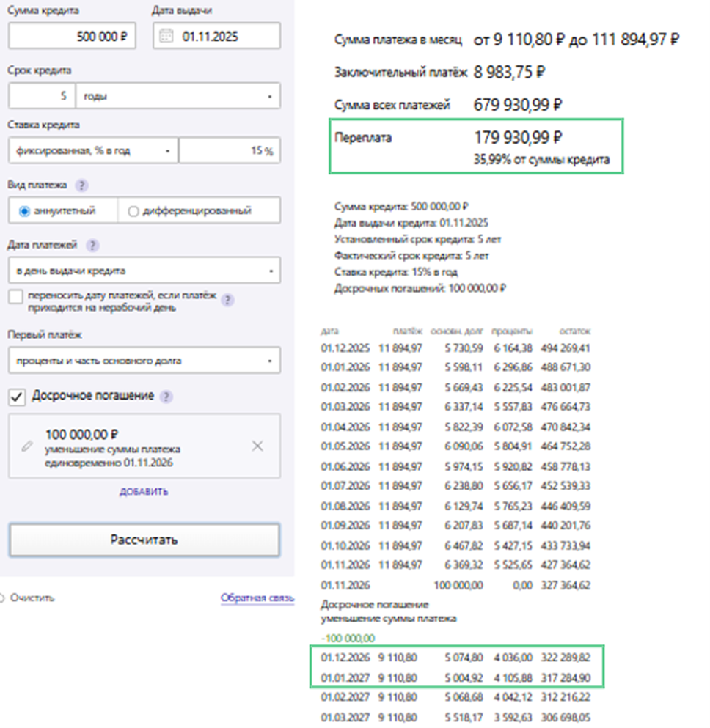Open в день выдачи кредита dropdown
Image resolution: width=710 pixels, height=728 pixels.
144,271
